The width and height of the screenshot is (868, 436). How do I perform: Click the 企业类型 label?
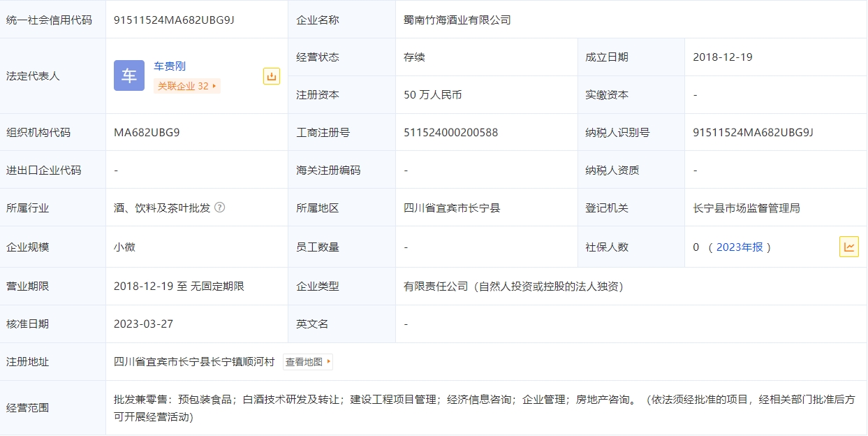[318, 286]
